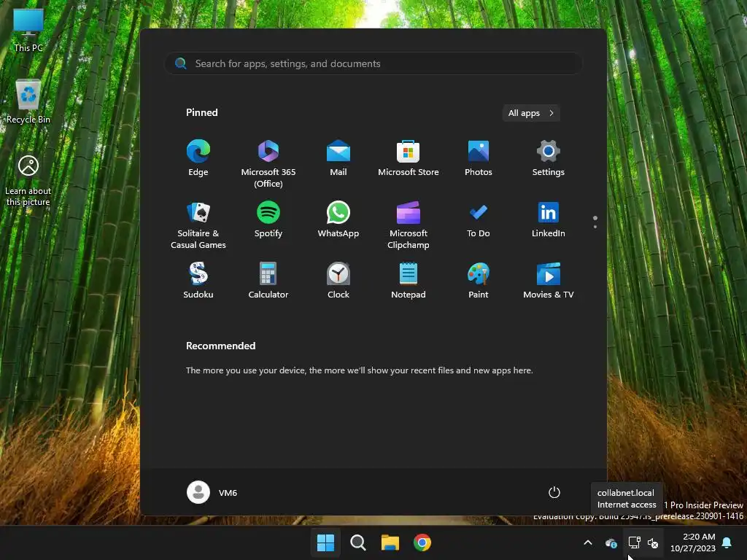The image size is (747, 560).
Task: Select the Recycle Bin desktop icon
Action: [x=28, y=102]
